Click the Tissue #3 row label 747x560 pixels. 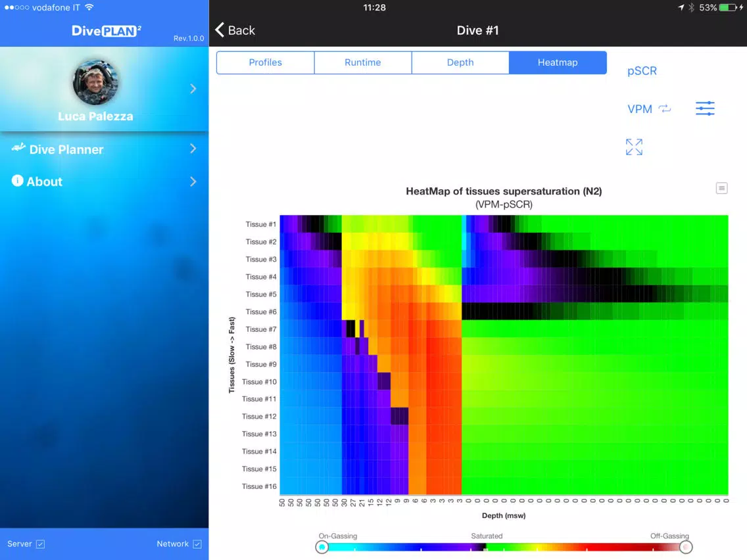pos(260,260)
